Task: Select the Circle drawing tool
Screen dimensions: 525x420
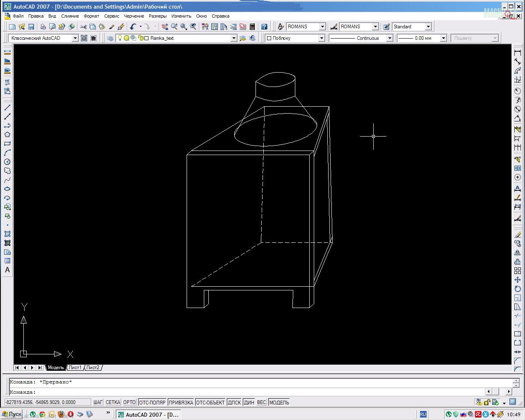Action: tap(7, 162)
